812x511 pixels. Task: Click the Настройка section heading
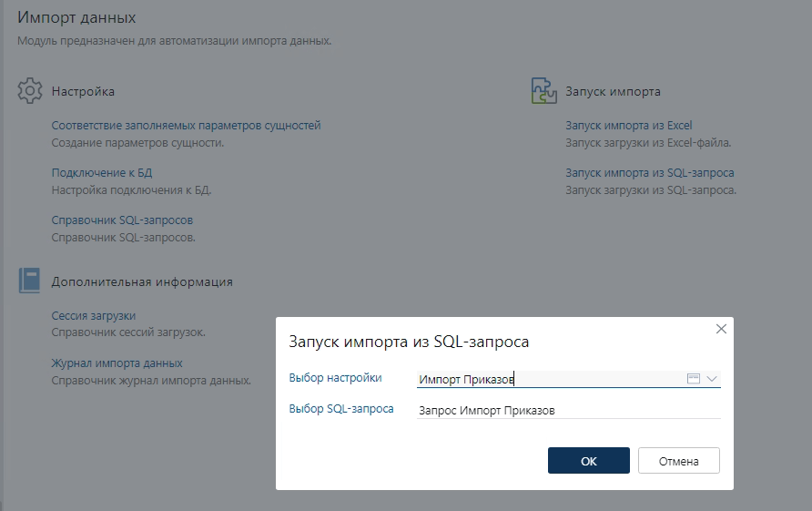[x=83, y=91]
